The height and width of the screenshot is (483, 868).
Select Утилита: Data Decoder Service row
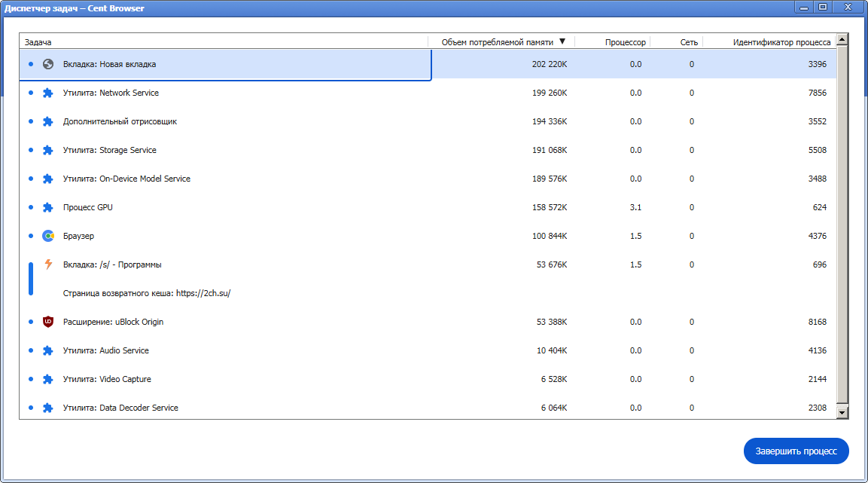pos(428,408)
